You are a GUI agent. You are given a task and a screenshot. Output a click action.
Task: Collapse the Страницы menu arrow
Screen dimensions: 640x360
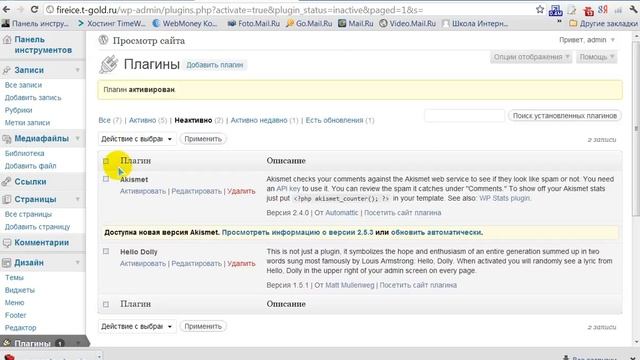(x=78, y=200)
